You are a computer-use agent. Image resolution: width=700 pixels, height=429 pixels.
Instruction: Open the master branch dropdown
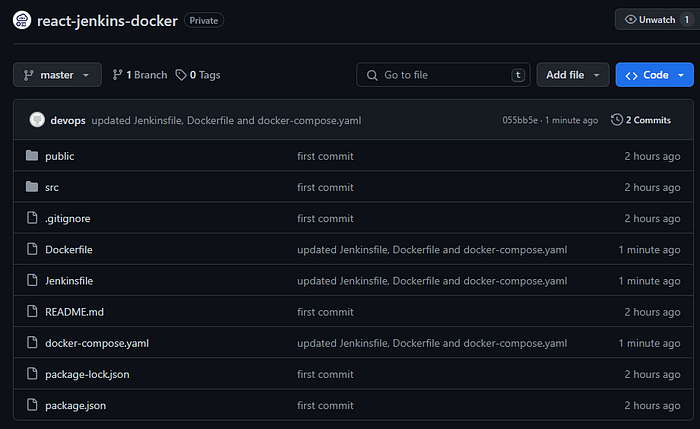57,75
